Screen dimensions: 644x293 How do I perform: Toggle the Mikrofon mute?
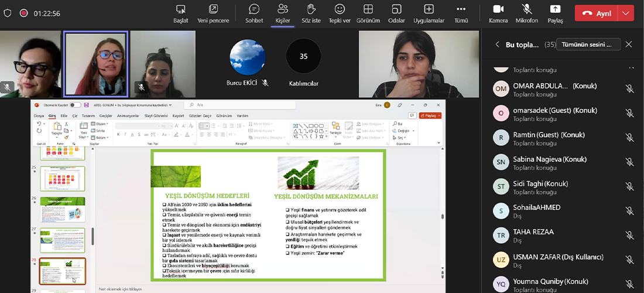(526, 13)
